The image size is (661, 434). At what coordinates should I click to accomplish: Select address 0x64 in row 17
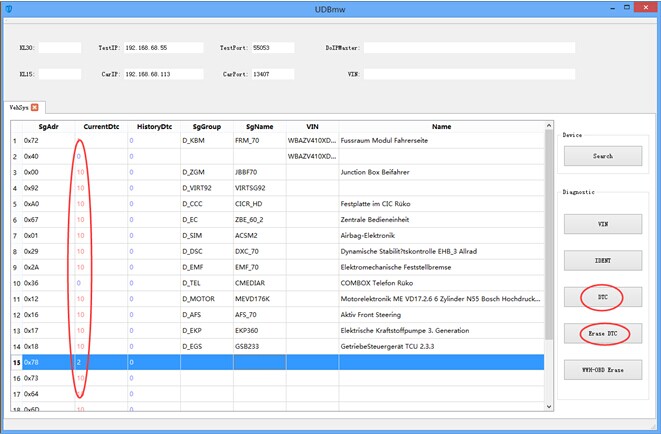[x=48, y=394]
